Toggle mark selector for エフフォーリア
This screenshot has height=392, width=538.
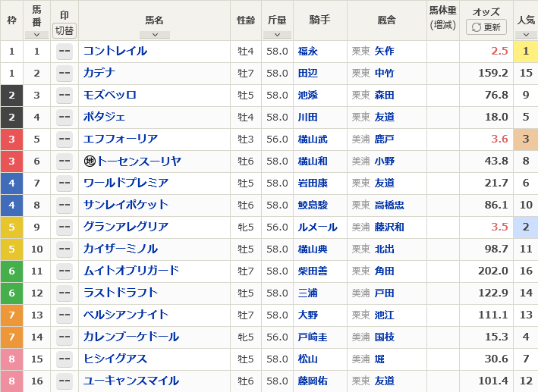tap(64, 140)
